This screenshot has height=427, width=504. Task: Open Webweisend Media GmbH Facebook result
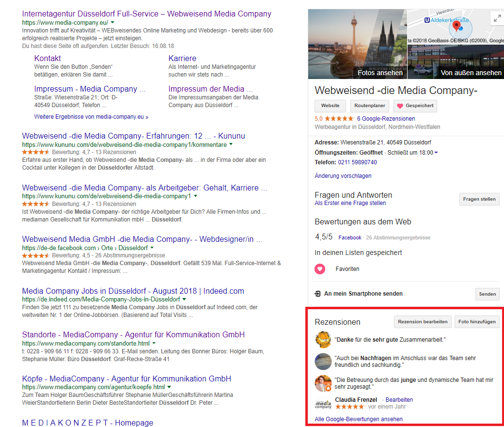142,239
